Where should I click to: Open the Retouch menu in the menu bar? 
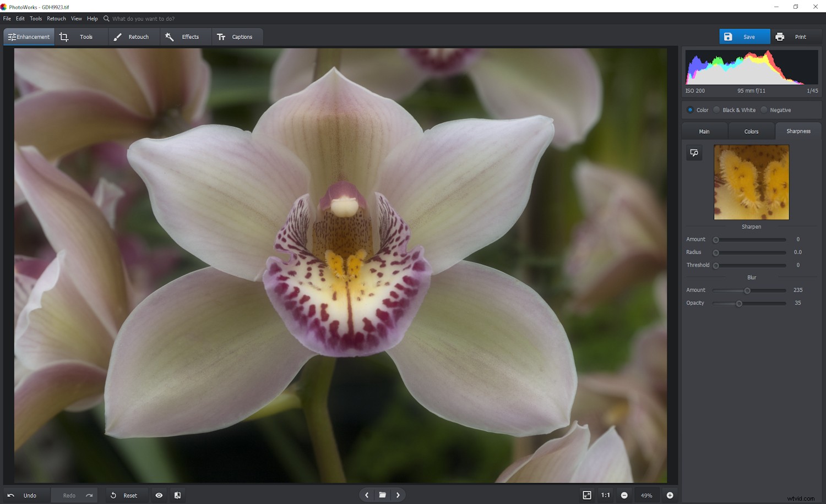[x=56, y=18]
